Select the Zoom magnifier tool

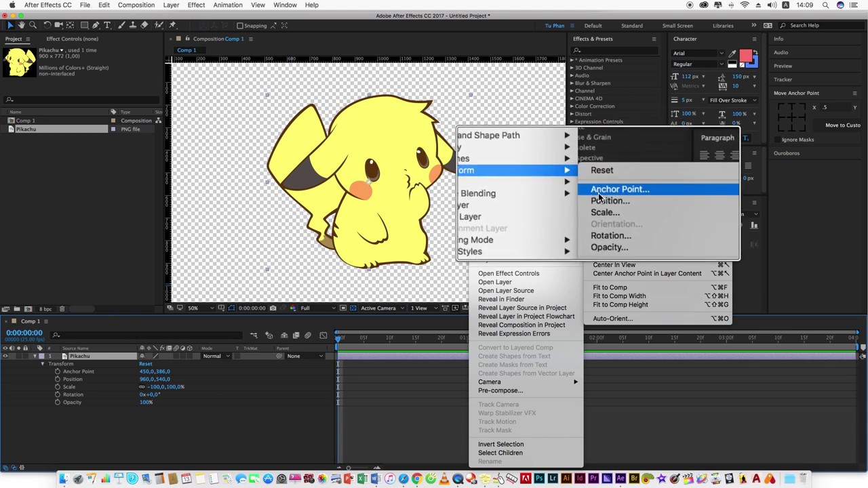pos(33,25)
